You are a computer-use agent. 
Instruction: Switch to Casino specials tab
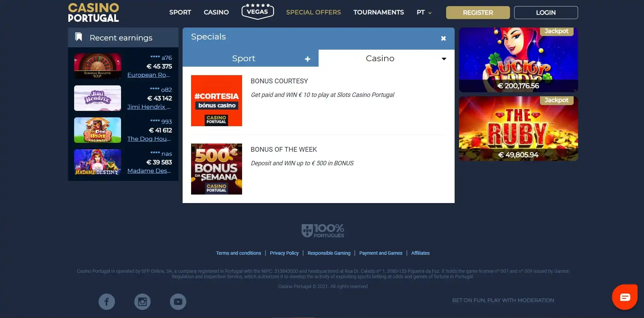(387, 58)
